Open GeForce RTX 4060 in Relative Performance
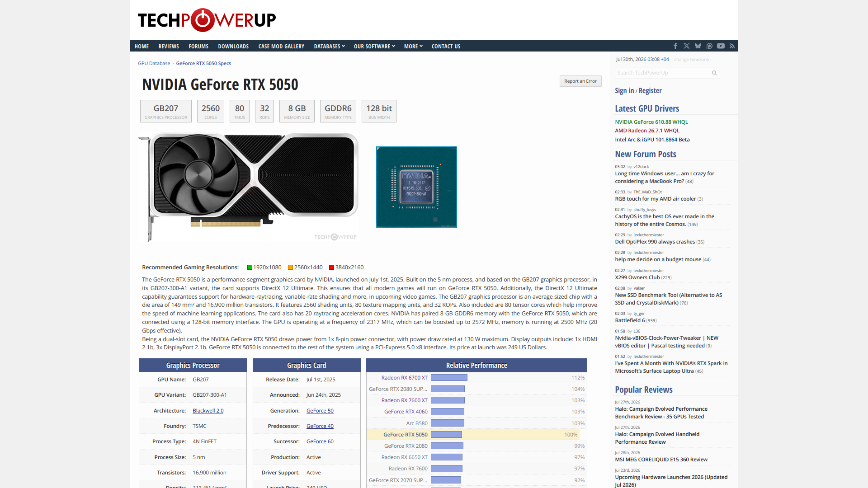The width and height of the screenshot is (868, 488). [x=406, y=412]
